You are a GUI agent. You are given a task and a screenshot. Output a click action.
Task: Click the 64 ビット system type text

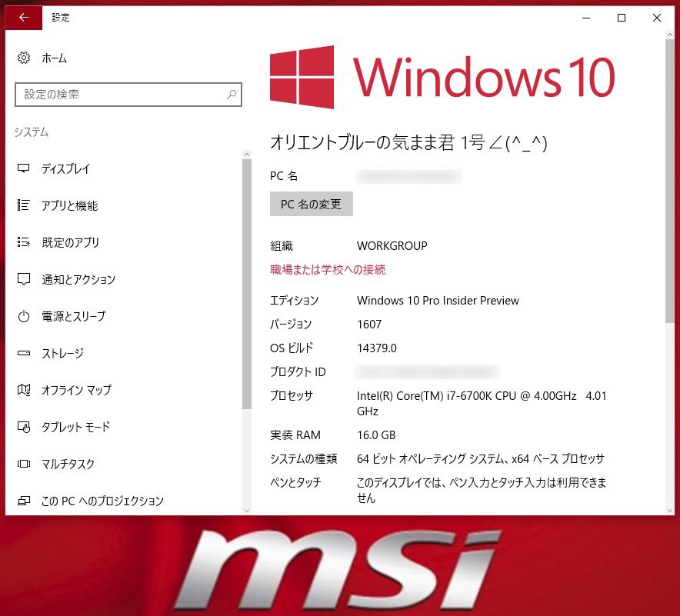(481, 458)
